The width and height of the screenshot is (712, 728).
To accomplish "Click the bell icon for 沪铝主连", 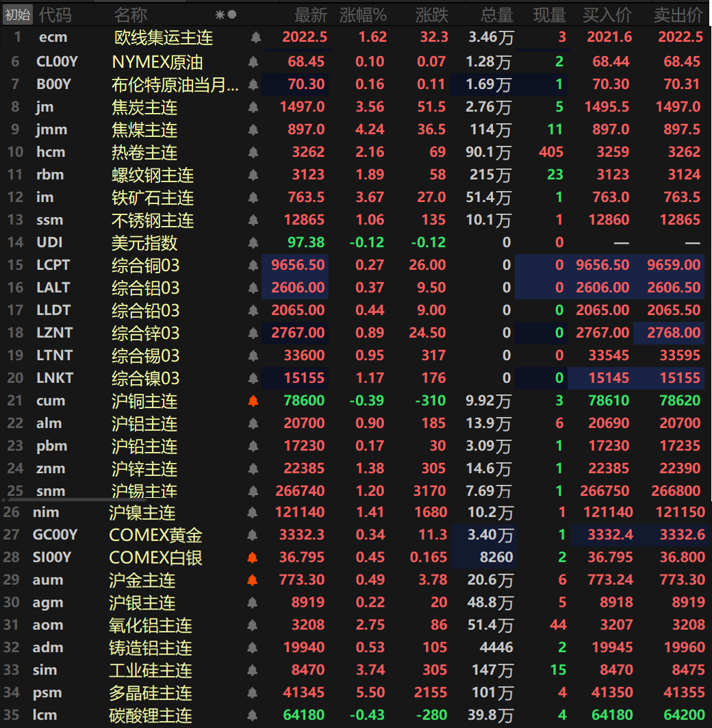I will 253,423.
